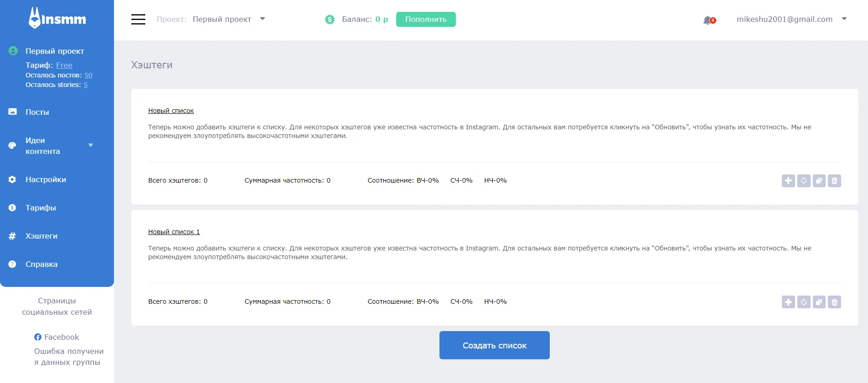
Task: Click the Insmm logo
Action: pos(57,18)
